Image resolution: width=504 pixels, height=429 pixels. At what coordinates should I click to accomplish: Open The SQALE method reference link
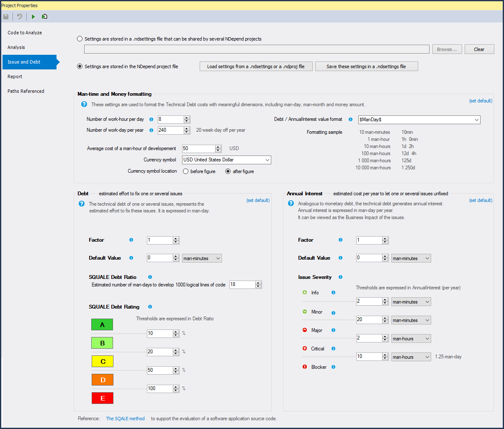[x=125, y=419]
